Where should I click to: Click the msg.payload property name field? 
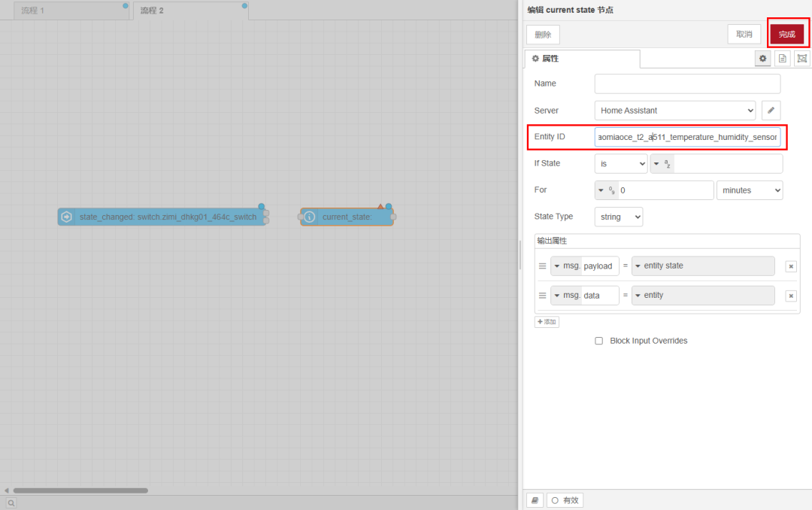600,266
